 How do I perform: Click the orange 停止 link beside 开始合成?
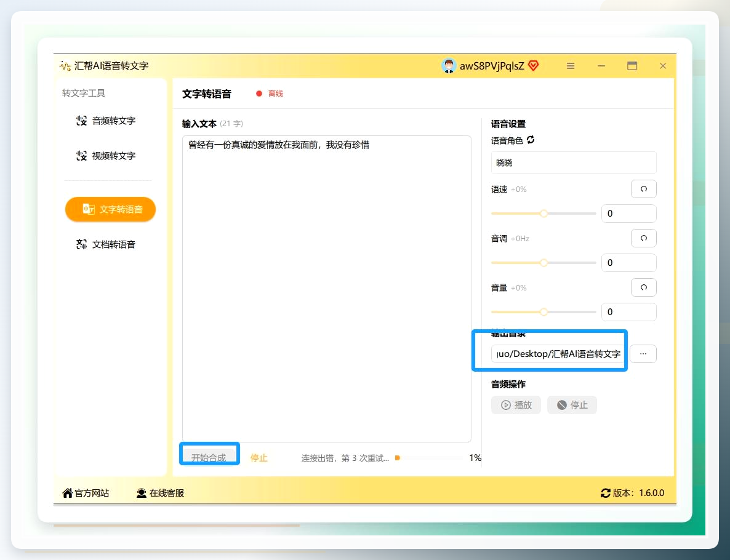tap(259, 458)
